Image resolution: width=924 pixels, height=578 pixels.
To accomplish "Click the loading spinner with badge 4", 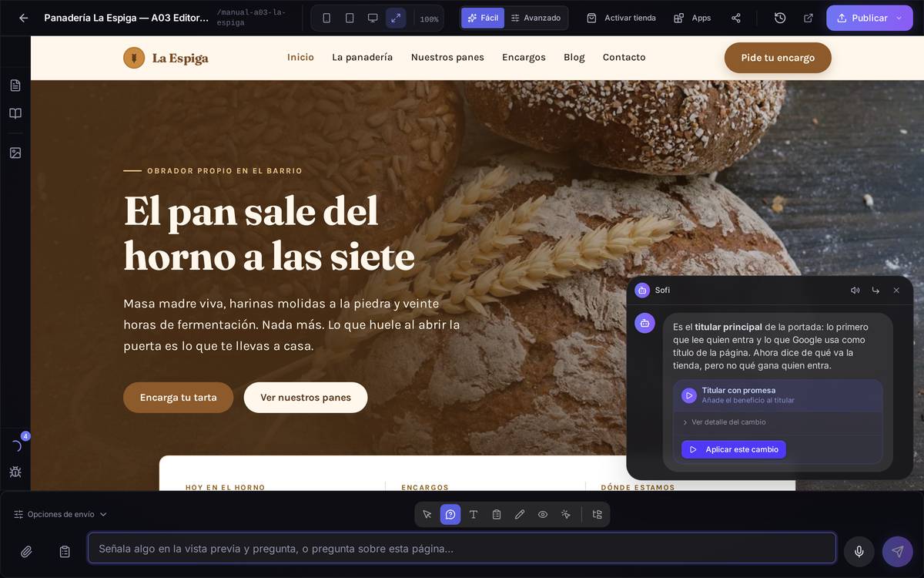I will point(15,445).
